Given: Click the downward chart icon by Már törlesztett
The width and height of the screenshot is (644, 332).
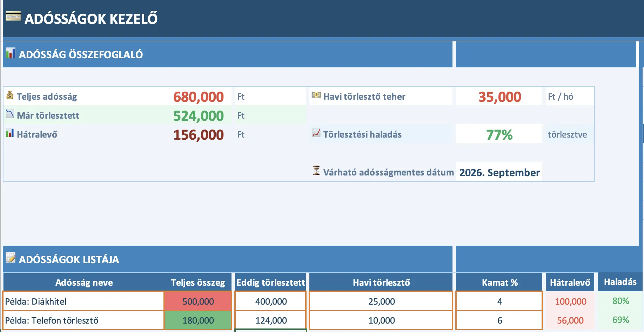Looking at the screenshot, I should [x=10, y=114].
